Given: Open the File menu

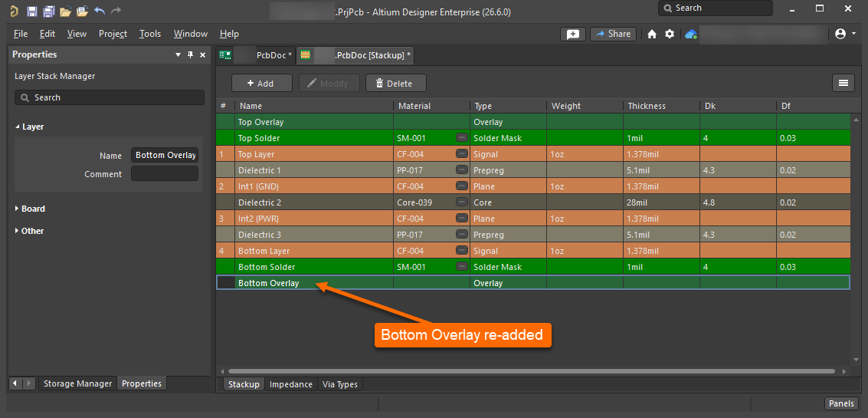Looking at the screenshot, I should pos(21,34).
